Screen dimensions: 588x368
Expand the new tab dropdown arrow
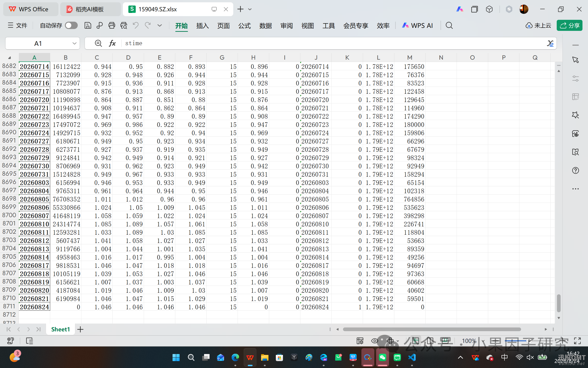pos(250,9)
